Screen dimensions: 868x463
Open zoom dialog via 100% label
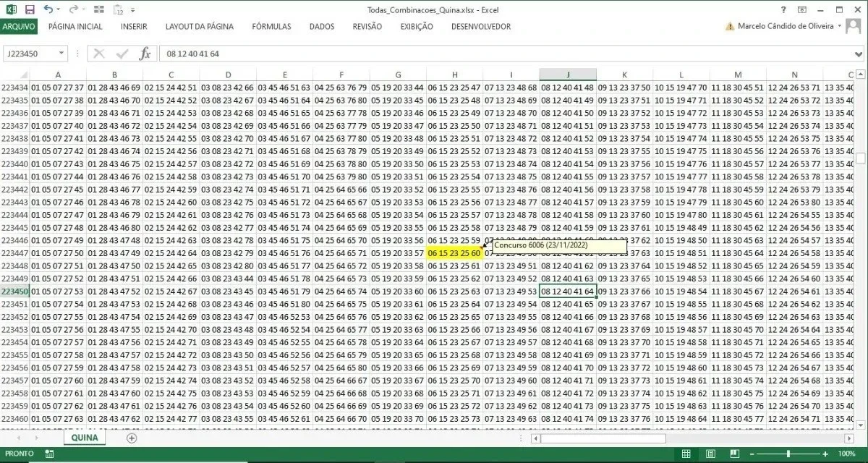tap(847, 454)
